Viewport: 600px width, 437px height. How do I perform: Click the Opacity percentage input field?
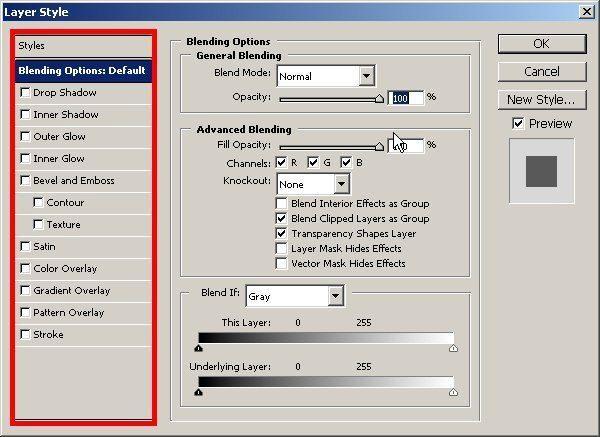point(406,98)
